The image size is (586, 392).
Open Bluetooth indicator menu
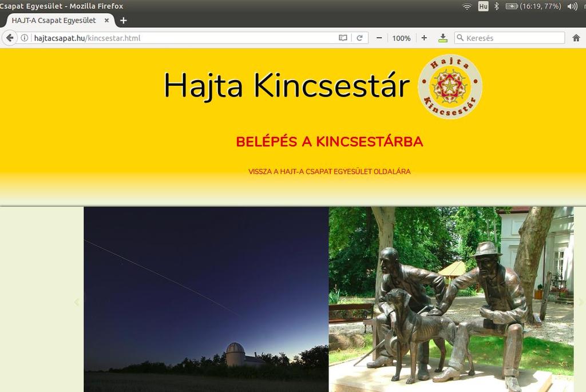point(496,6)
